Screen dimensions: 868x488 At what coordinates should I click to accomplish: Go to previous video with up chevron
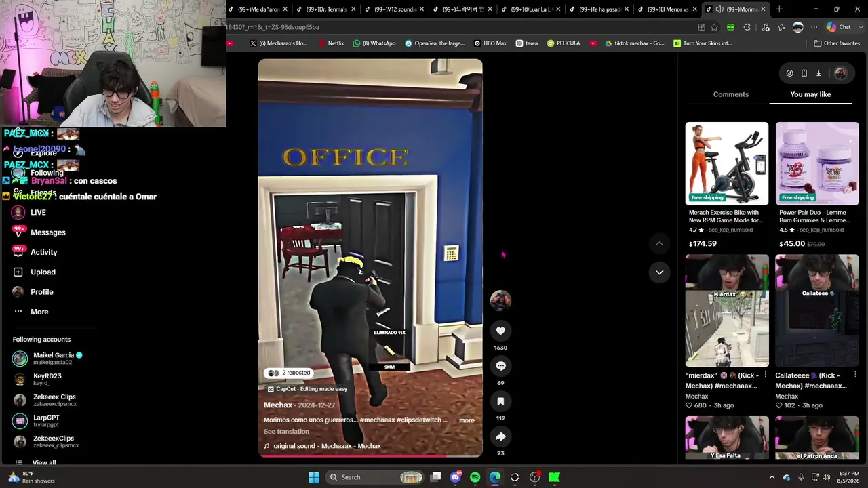[x=659, y=243]
